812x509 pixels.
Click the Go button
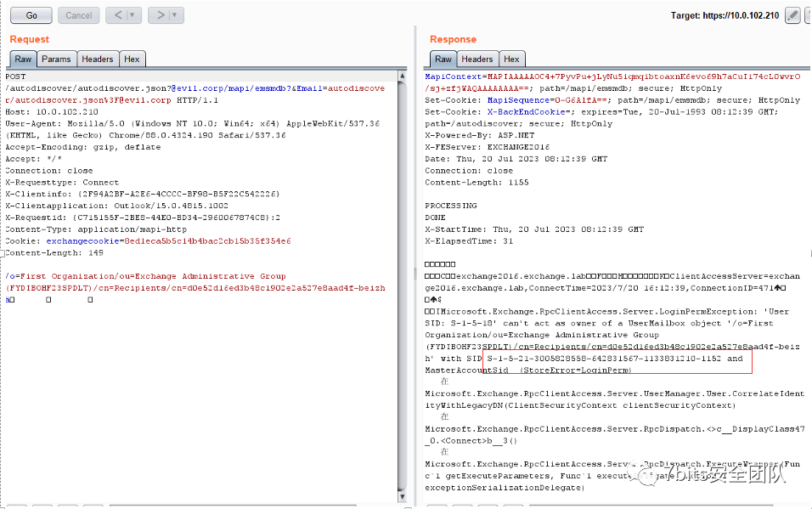pos(31,15)
